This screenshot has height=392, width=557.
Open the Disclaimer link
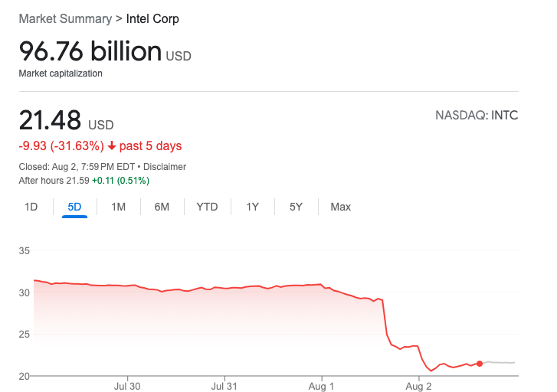164,166
